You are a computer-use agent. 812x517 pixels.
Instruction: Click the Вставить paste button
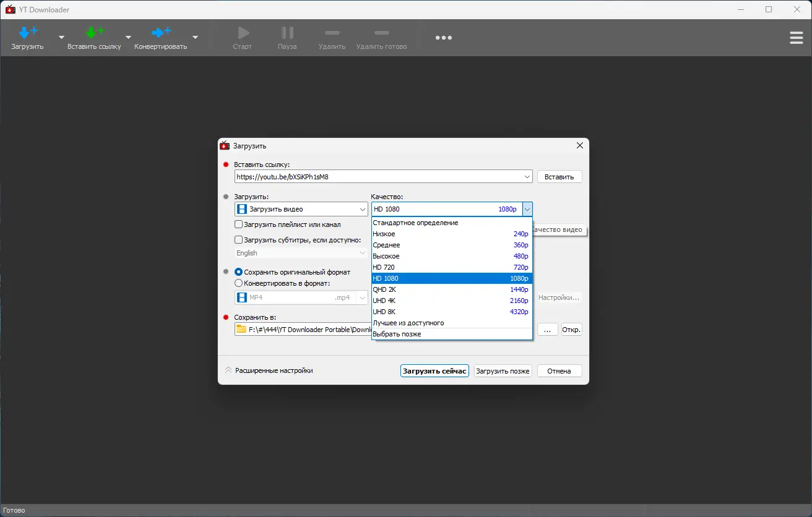559,177
